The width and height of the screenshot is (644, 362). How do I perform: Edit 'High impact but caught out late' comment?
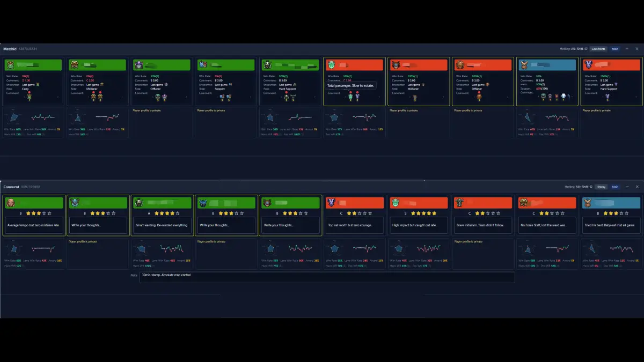[x=419, y=225]
